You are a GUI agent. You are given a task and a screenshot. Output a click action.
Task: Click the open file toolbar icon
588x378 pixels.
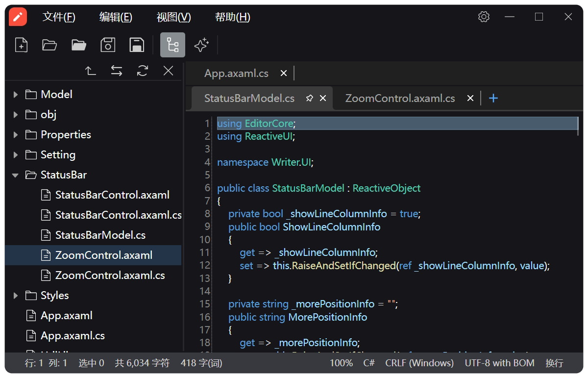coord(49,45)
